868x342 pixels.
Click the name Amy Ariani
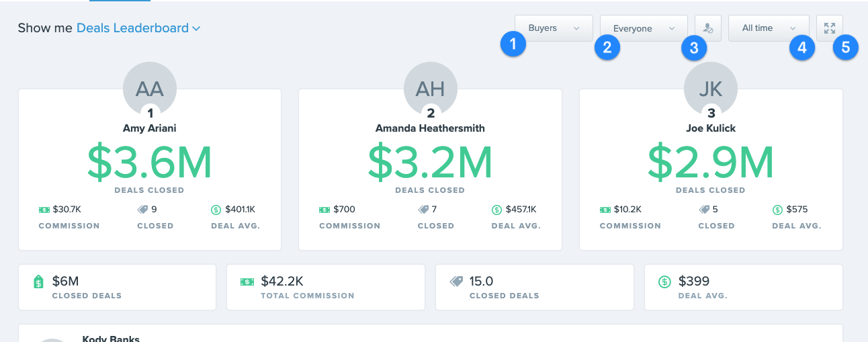[x=150, y=128]
